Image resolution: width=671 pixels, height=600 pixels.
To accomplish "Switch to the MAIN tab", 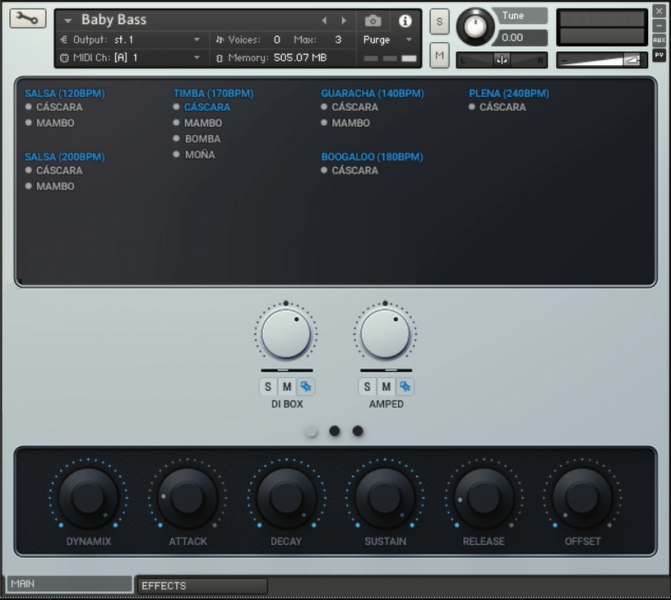I will (x=68, y=583).
